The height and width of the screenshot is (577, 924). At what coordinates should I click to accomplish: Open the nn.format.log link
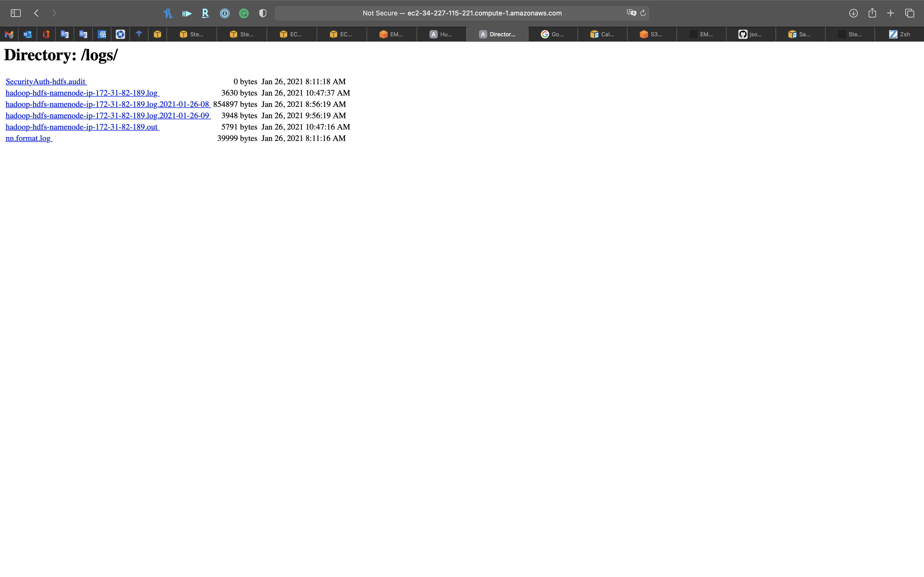click(x=28, y=138)
